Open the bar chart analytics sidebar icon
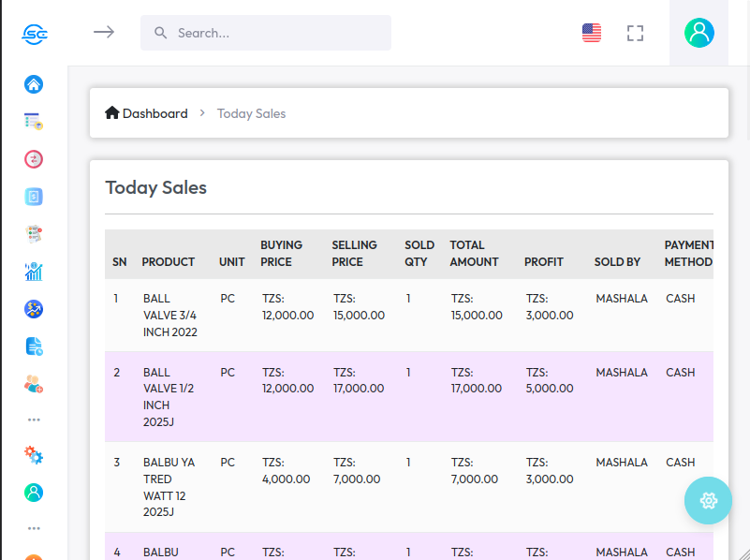 [34, 272]
